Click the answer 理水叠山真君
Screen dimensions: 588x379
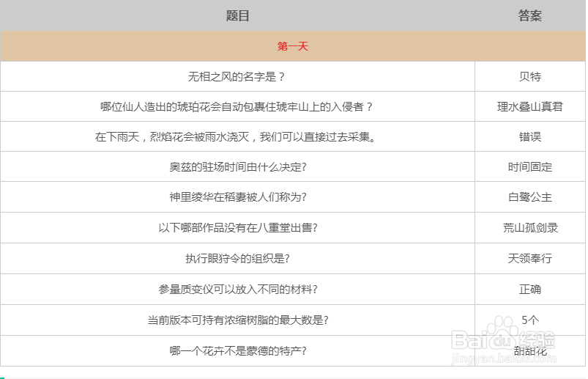click(530, 106)
